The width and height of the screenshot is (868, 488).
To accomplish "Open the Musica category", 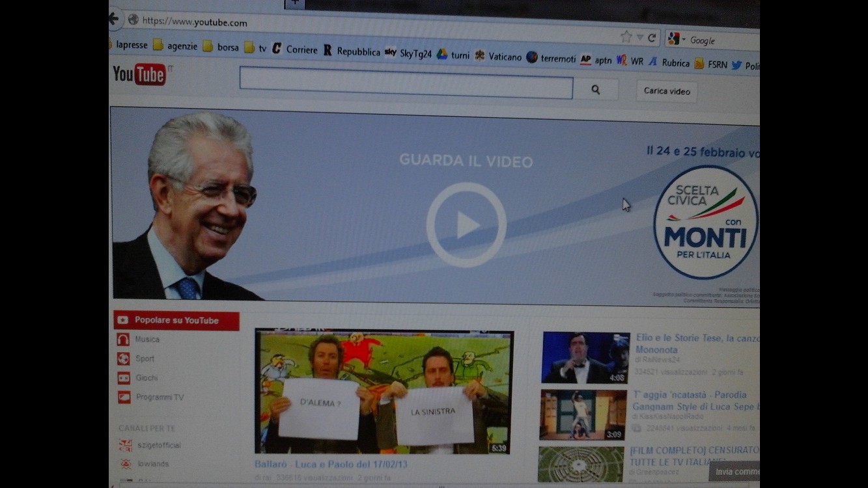I will (147, 339).
